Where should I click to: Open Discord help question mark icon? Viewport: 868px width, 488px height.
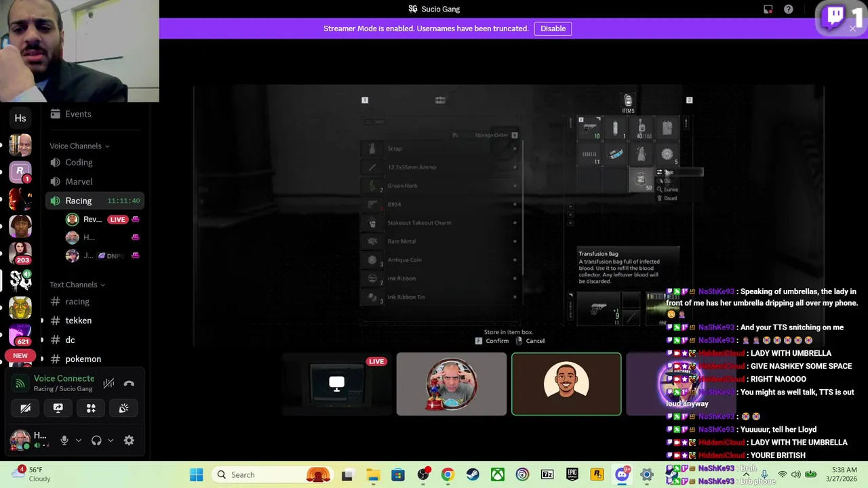(x=788, y=9)
